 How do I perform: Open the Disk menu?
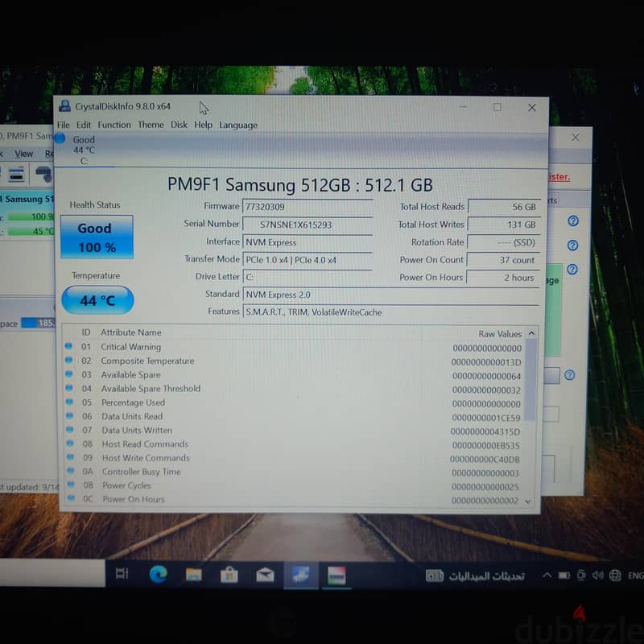(179, 125)
